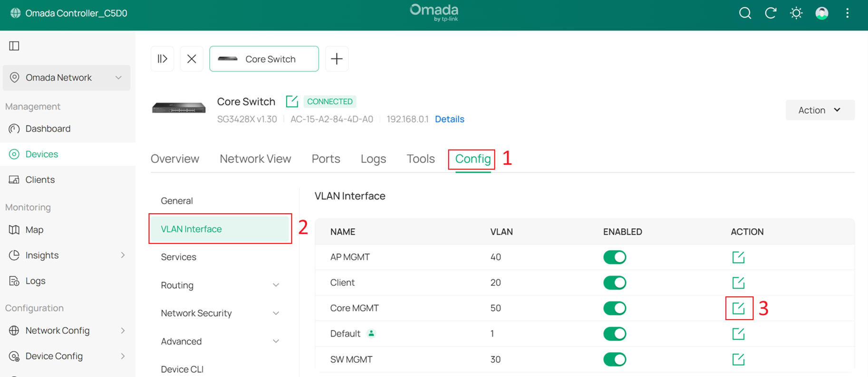The height and width of the screenshot is (377, 868).
Task: Expand the Device Config submenu
Action: tap(123, 356)
